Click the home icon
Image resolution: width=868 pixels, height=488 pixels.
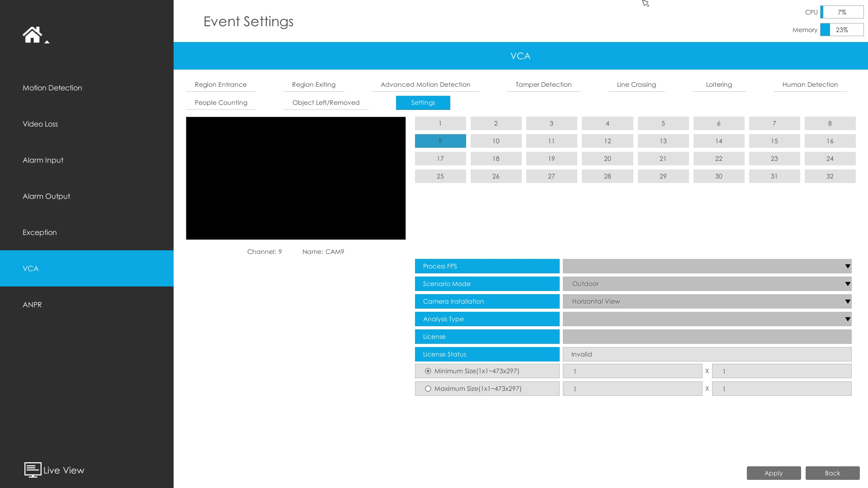(x=32, y=35)
